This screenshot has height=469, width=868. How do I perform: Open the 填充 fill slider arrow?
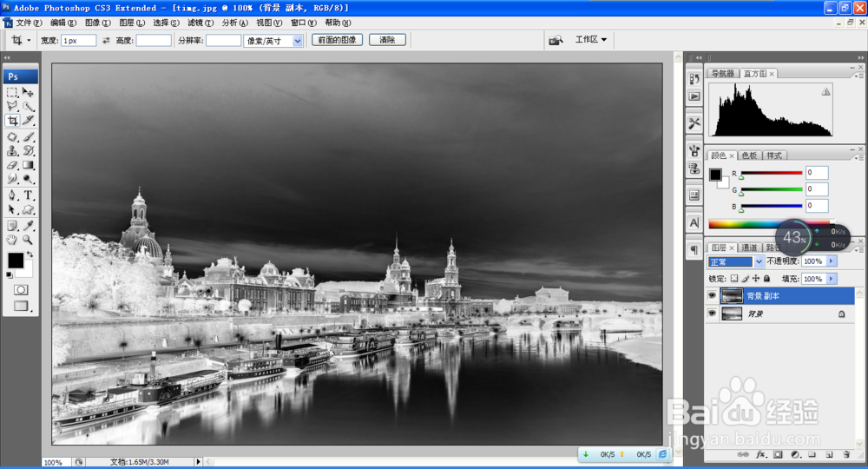coord(831,279)
